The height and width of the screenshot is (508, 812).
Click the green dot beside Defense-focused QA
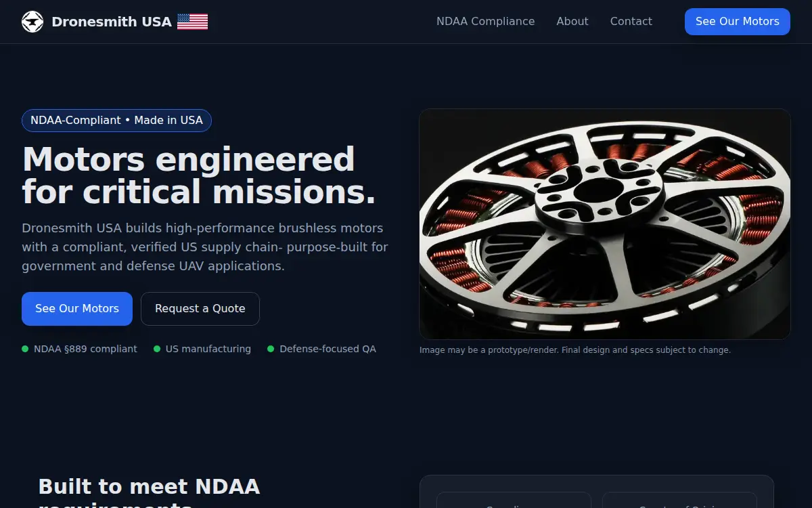[x=271, y=349]
